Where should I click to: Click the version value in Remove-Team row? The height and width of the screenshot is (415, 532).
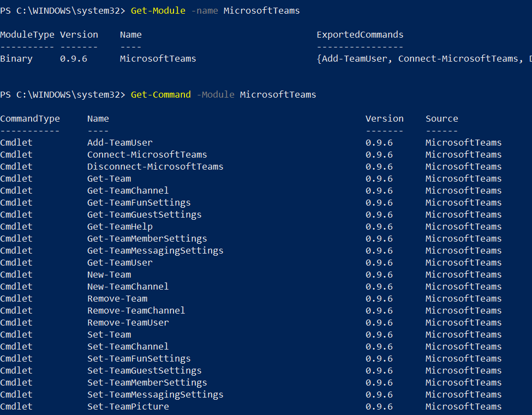pos(379,299)
